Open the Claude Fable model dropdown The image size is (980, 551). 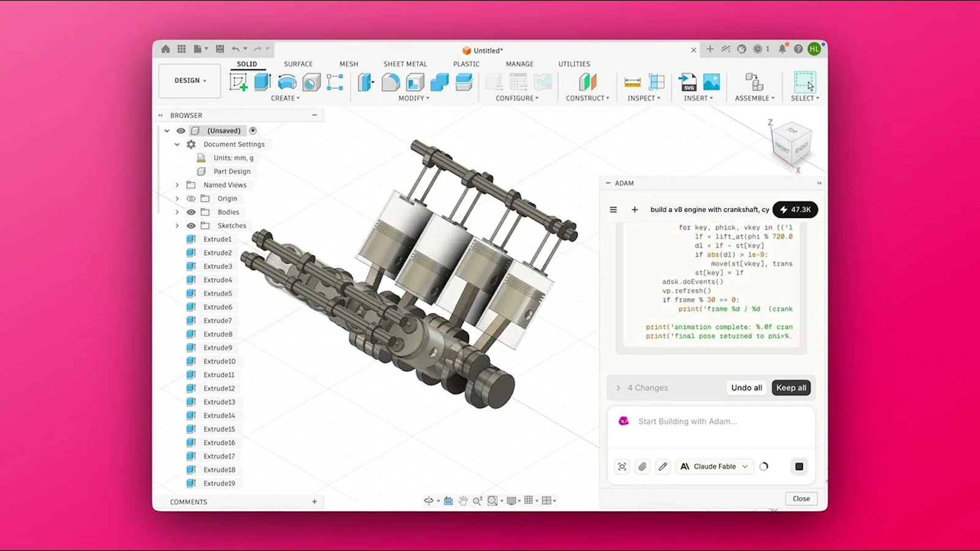click(x=715, y=467)
